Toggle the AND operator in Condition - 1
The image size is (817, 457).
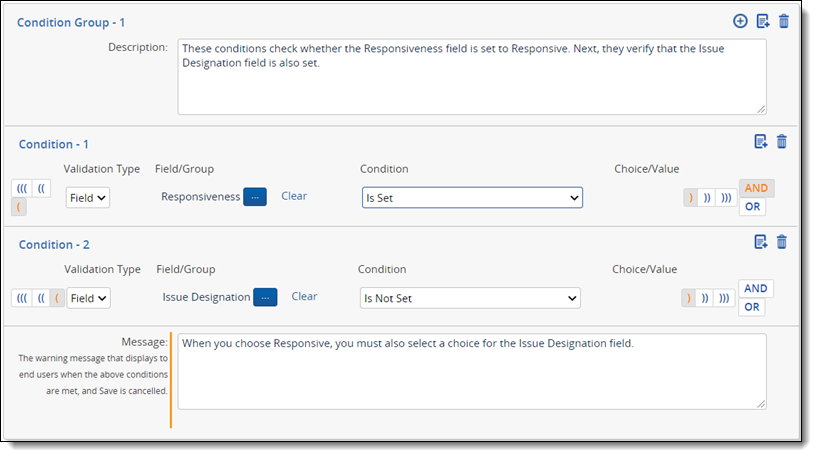coord(756,188)
